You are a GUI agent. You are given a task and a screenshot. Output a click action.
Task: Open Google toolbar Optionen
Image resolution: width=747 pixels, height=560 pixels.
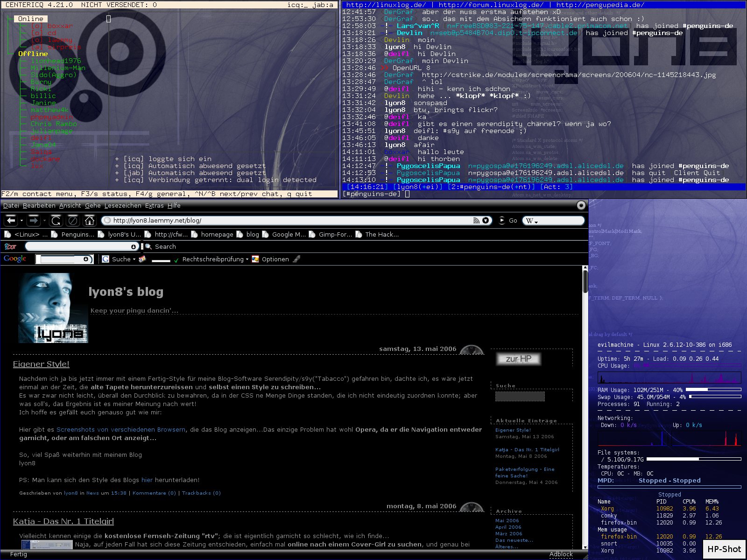[x=275, y=259]
